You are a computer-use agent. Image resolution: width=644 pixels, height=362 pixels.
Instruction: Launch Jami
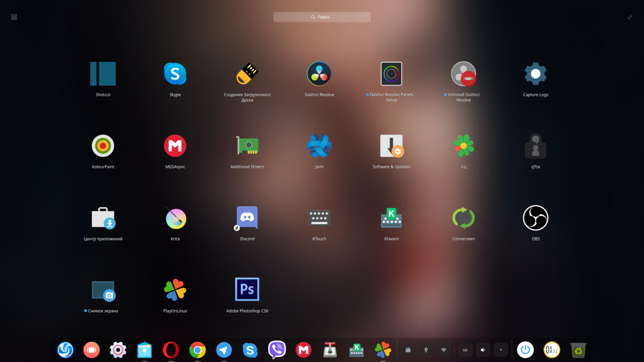tap(319, 146)
